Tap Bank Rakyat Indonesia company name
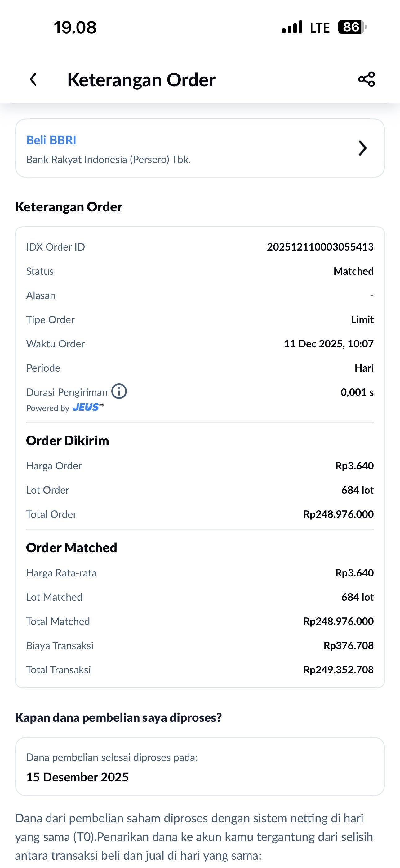Screen dimensions: 400x868 109,159
